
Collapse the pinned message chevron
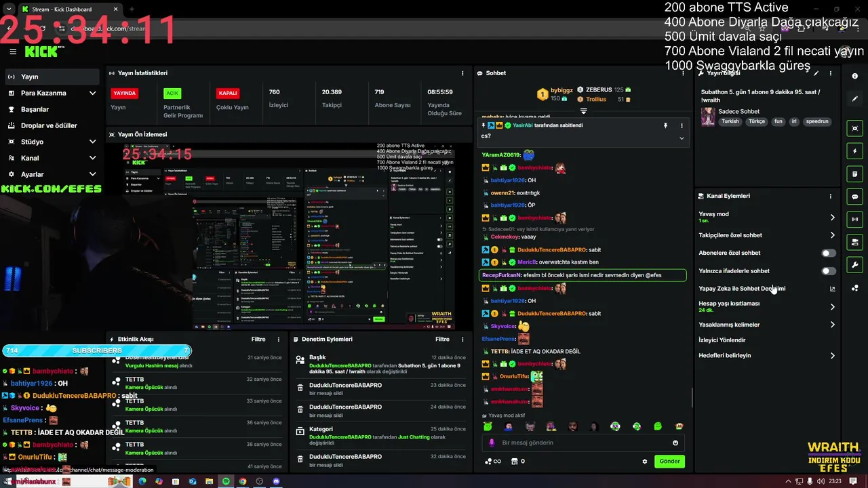(682, 138)
